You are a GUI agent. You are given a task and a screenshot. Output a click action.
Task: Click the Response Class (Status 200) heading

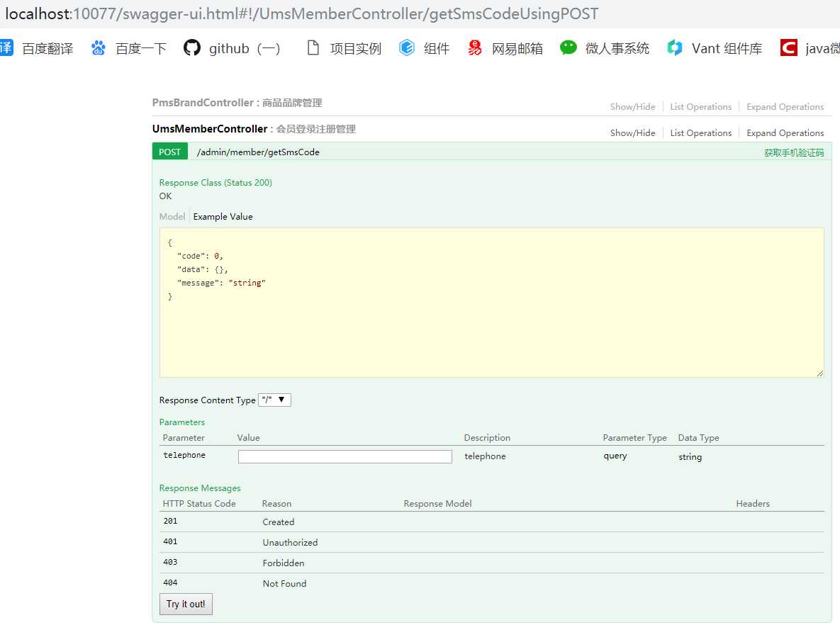coord(215,183)
